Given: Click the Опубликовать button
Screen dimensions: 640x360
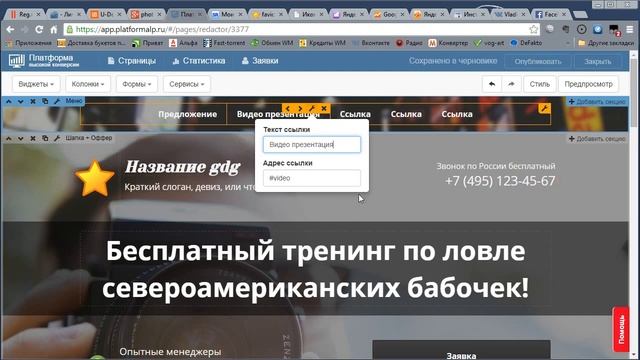Looking at the screenshot, I should click(x=538, y=62).
